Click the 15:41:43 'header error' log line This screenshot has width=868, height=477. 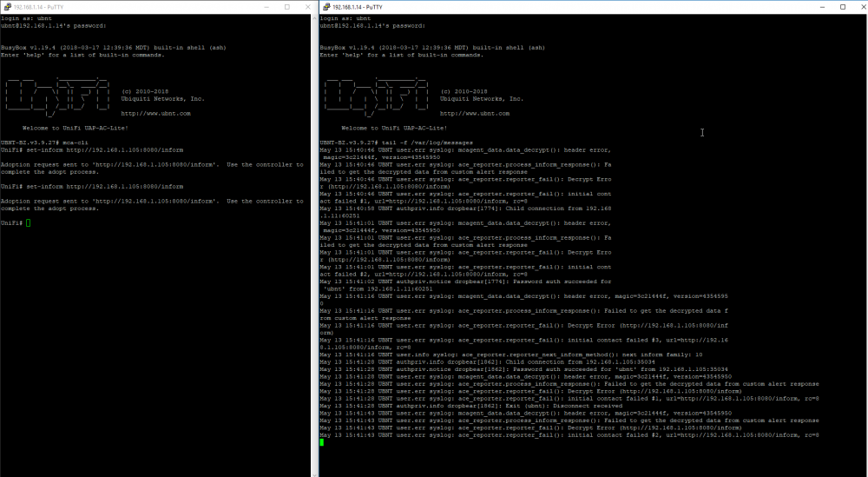coord(526,413)
